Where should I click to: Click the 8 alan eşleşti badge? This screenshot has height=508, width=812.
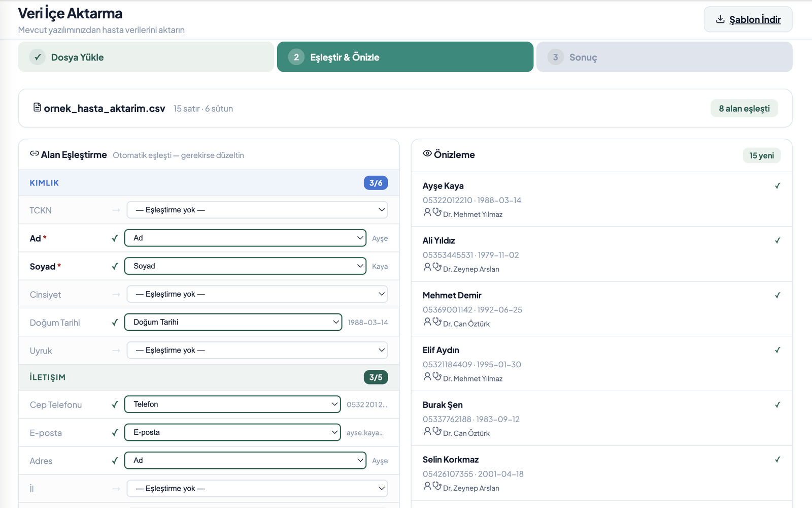point(744,108)
